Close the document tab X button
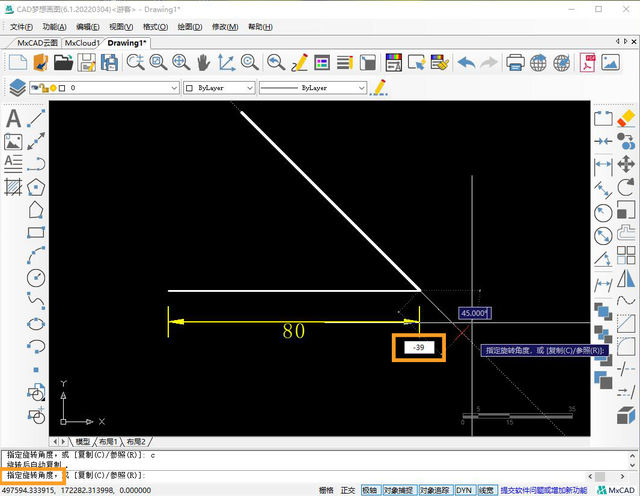This screenshot has height=496, width=640. click(x=634, y=42)
